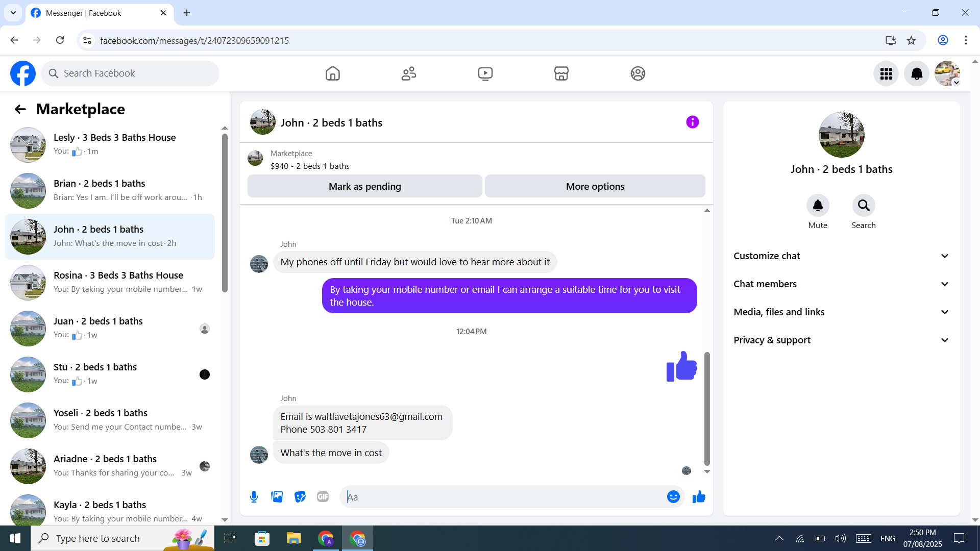Expand Privacy & support section
The height and width of the screenshot is (551, 980).
pyautogui.click(x=841, y=340)
